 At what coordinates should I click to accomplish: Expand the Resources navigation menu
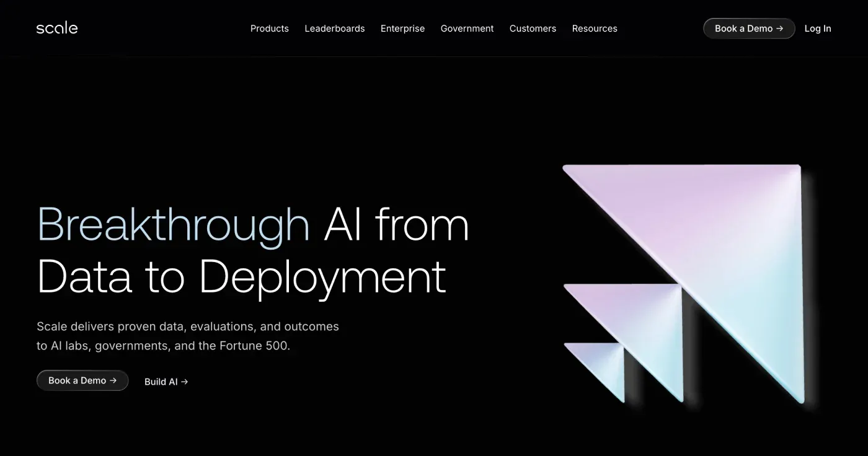click(x=594, y=28)
